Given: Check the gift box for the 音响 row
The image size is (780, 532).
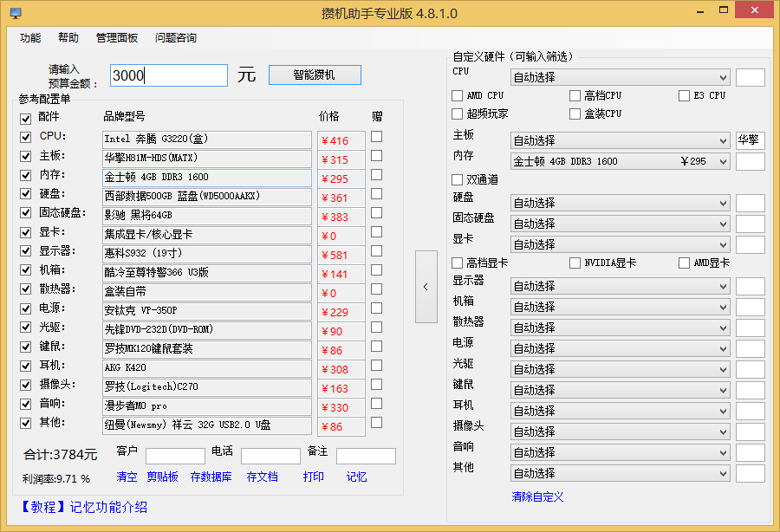Looking at the screenshot, I should click(377, 403).
